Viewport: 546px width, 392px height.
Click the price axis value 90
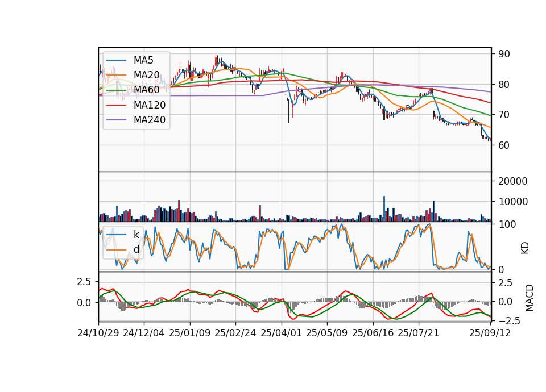tap(504, 55)
